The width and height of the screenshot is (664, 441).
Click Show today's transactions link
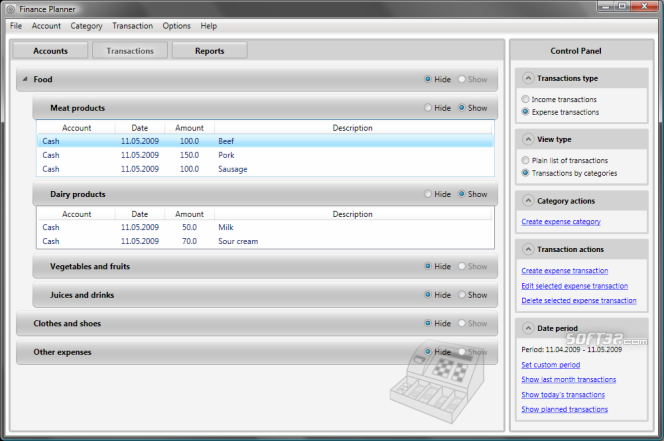pos(563,395)
